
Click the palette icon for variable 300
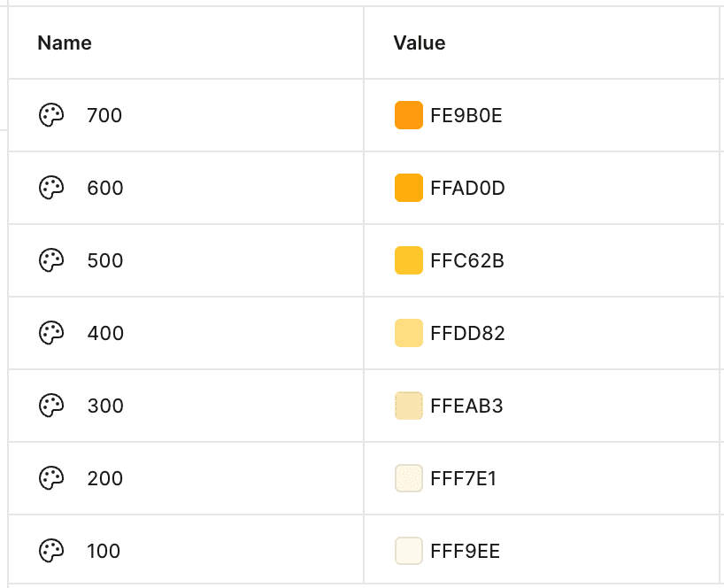[51, 405]
